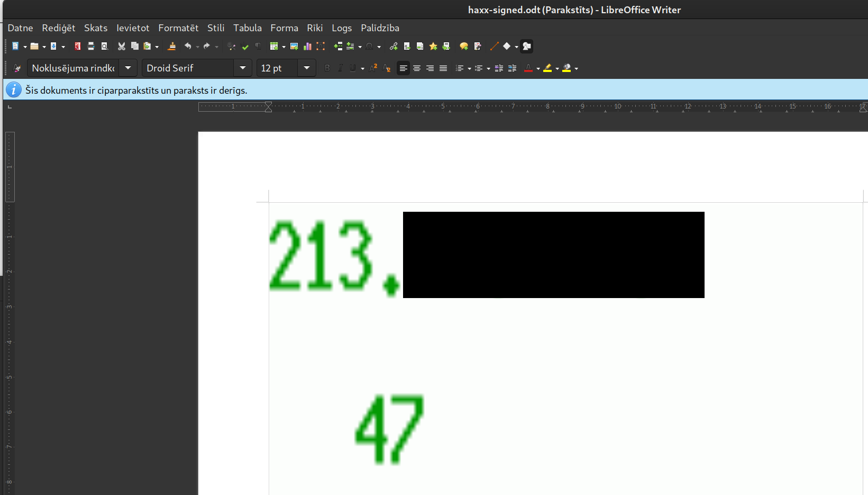Toggle formatting marks (pilcrow) display

tap(258, 47)
